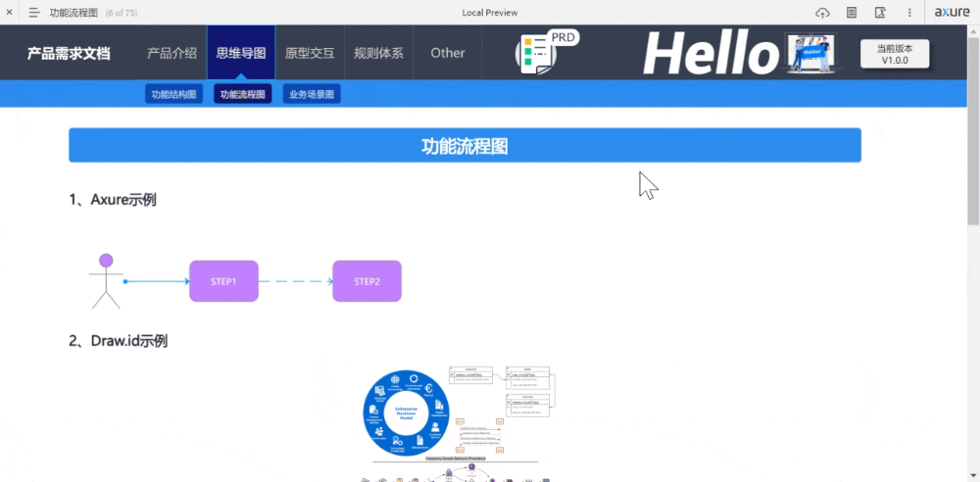Click the vertical scrollbar thumb
This screenshot has height=482, width=980.
tap(972, 127)
